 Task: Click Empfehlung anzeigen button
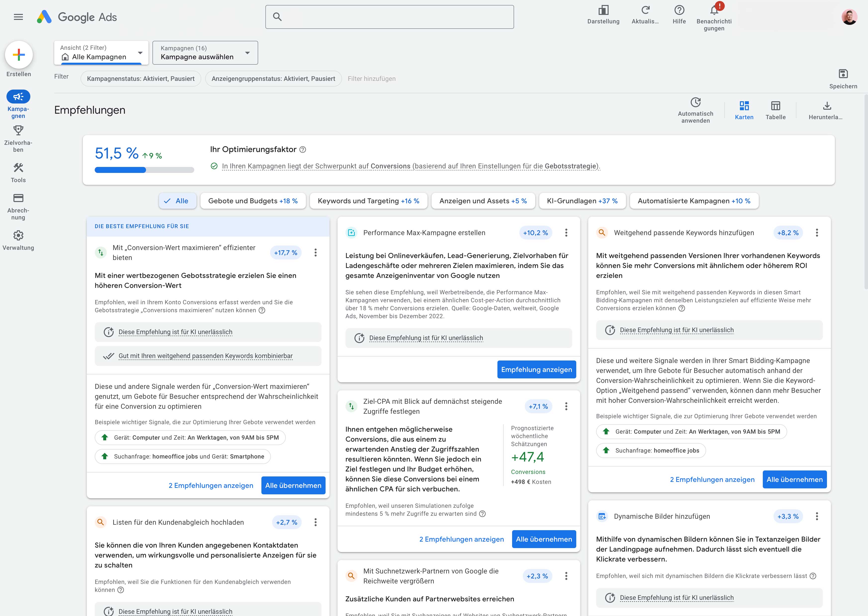point(536,369)
